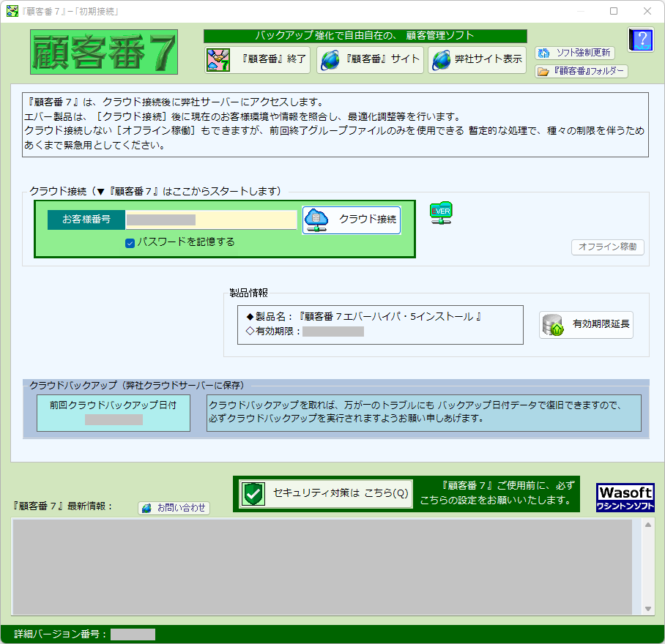Show the company site via 弊社サイト表示

(x=477, y=59)
